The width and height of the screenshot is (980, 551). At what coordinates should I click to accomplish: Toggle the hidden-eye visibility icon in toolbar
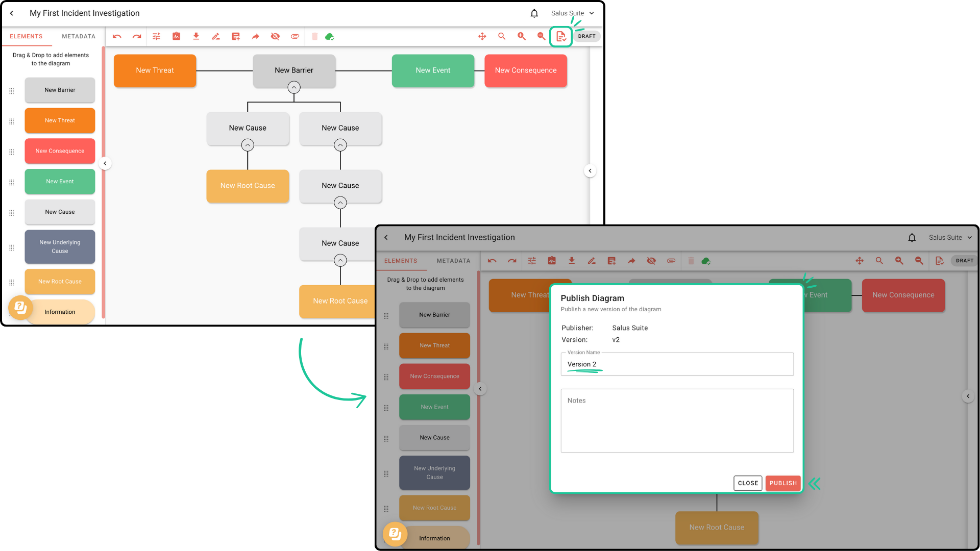coord(275,36)
